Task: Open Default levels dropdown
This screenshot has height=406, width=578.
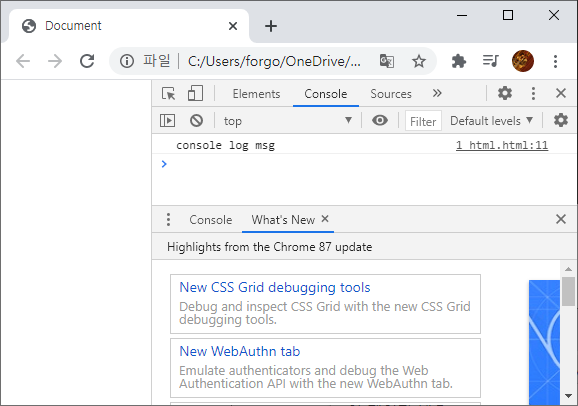Action: 491,121
